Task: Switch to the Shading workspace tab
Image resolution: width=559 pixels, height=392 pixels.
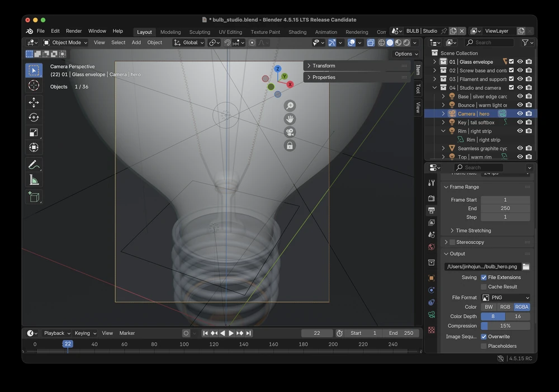Action: point(297,32)
